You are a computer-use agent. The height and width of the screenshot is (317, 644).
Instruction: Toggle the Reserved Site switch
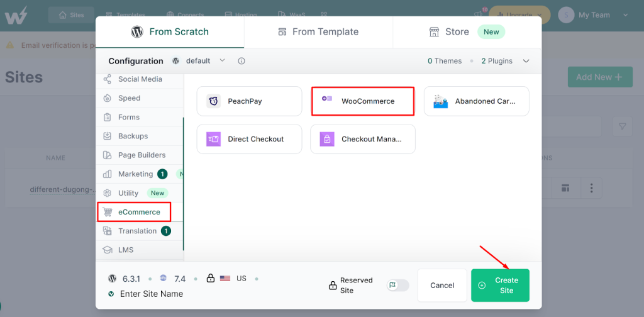(398, 285)
